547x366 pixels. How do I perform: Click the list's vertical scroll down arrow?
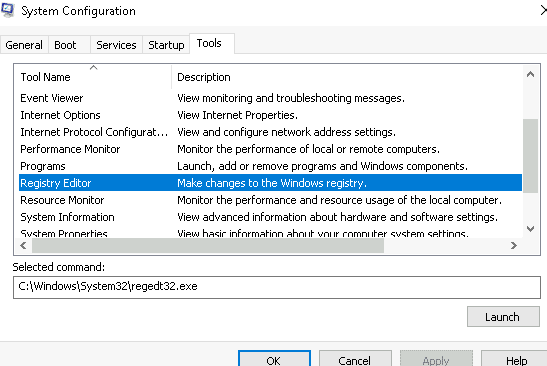pyautogui.click(x=530, y=229)
